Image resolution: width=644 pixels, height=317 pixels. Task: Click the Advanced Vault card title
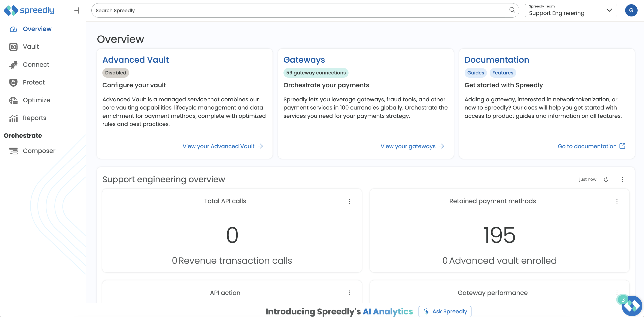(x=136, y=60)
